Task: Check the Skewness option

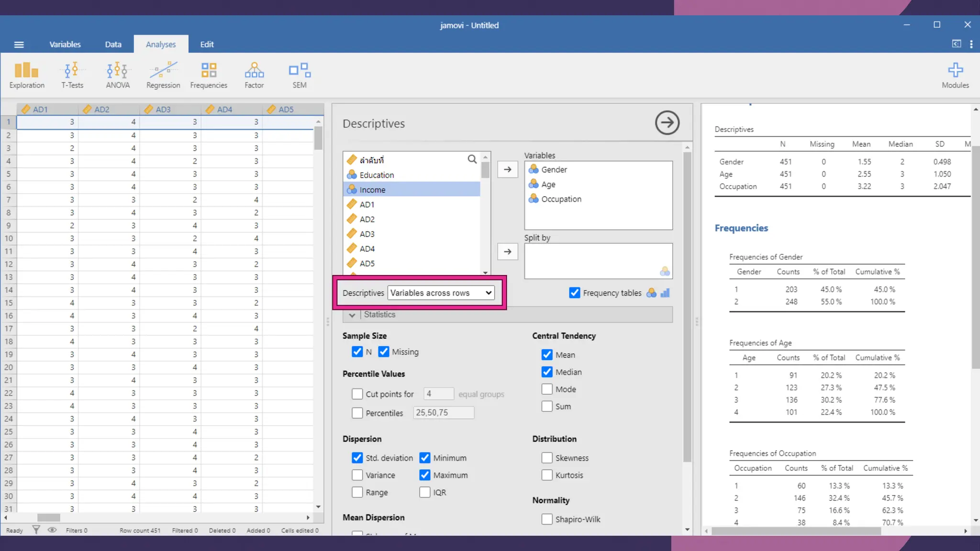Action: coord(547,458)
